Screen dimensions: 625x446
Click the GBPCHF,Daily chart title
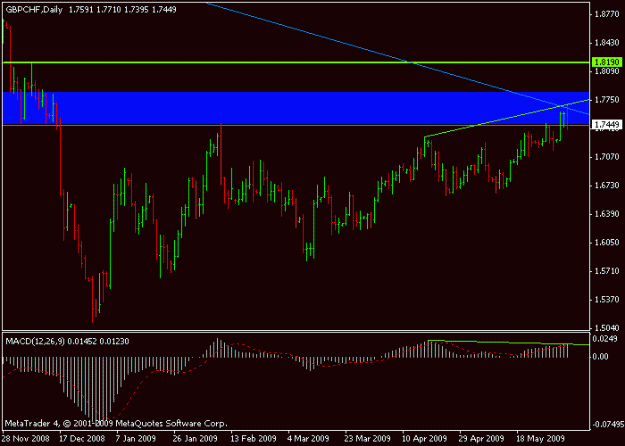pyautogui.click(x=34, y=10)
